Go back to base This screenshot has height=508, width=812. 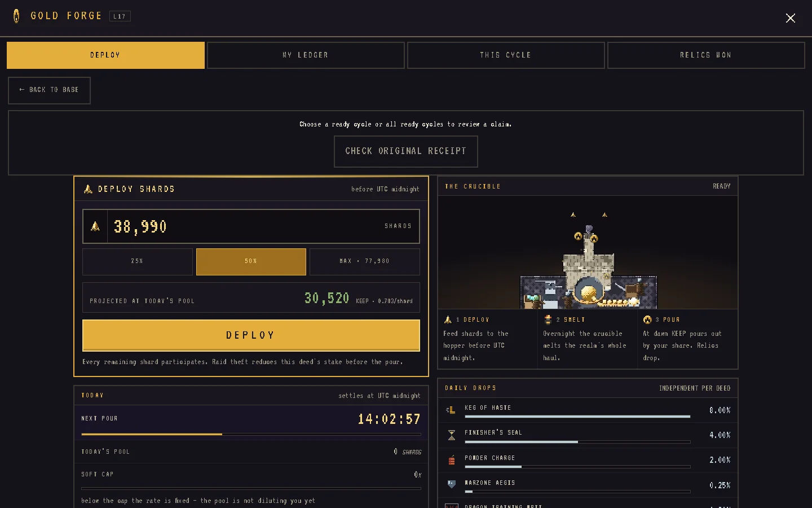(x=49, y=90)
